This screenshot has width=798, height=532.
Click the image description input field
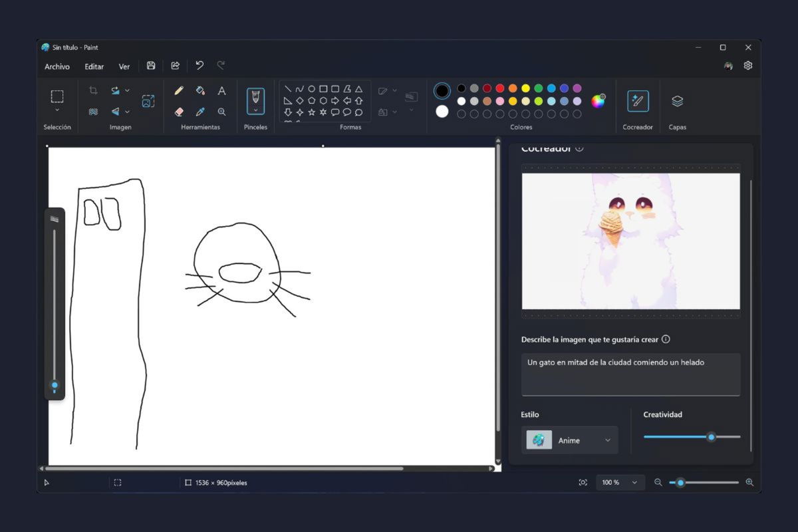[x=630, y=372]
